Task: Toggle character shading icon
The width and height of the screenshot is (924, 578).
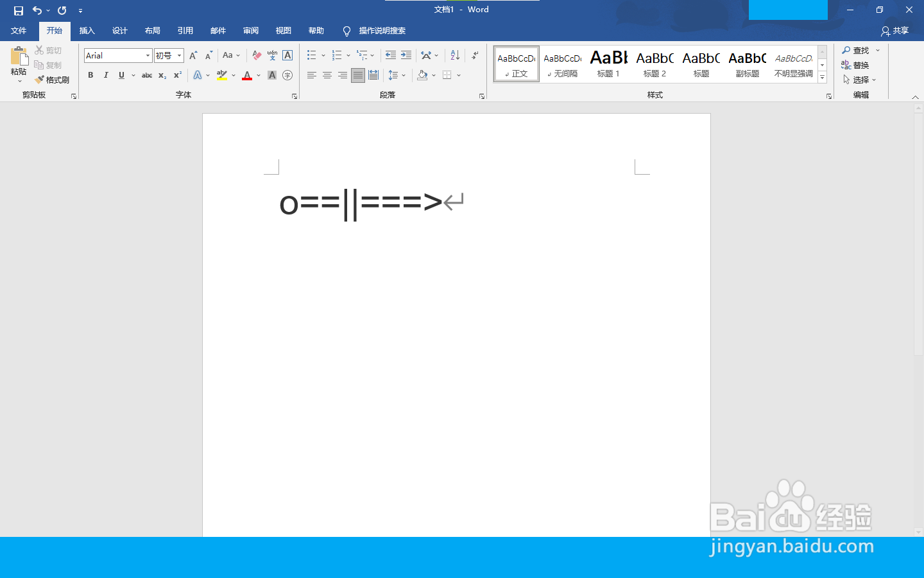Action: [x=272, y=75]
